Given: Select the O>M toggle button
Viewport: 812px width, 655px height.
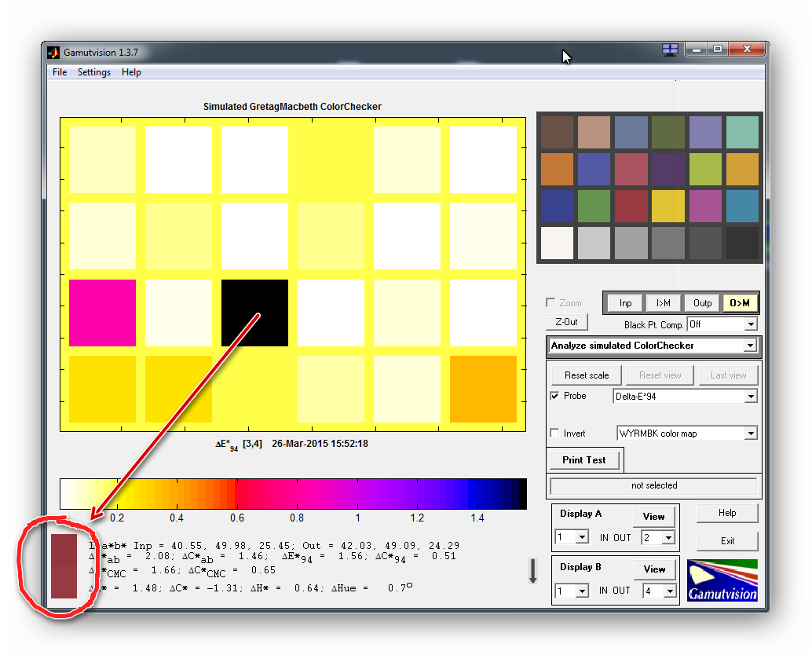Looking at the screenshot, I should click(739, 303).
